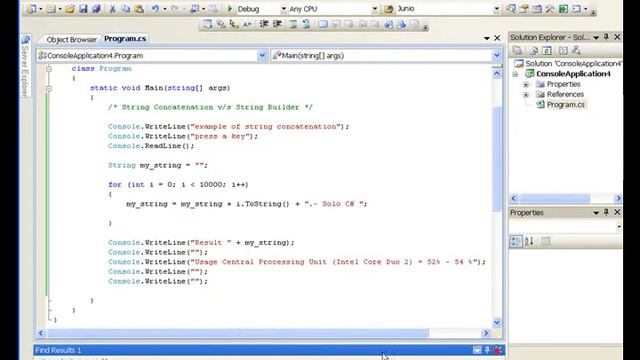Image resolution: width=640 pixels, height=360 pixels.
Task: Click the Navigate Backward icon
Action: 194,9
